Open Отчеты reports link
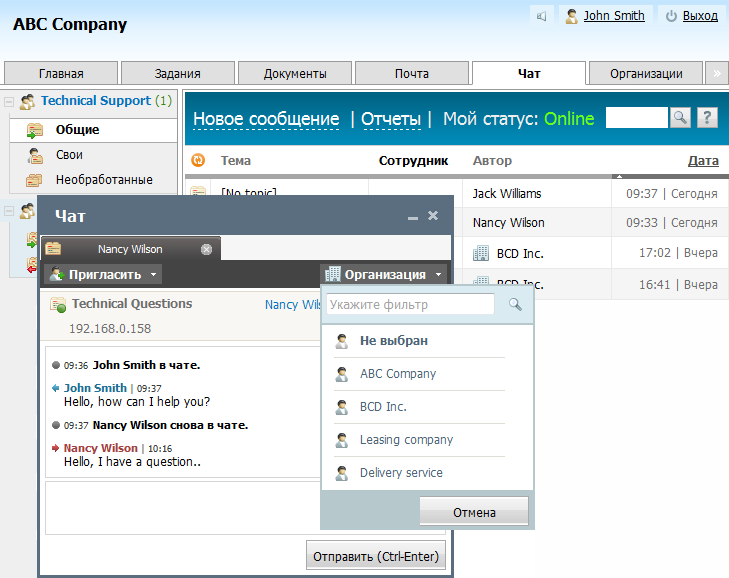This screenshot has width=729, height=578. (x=391, y=119)
